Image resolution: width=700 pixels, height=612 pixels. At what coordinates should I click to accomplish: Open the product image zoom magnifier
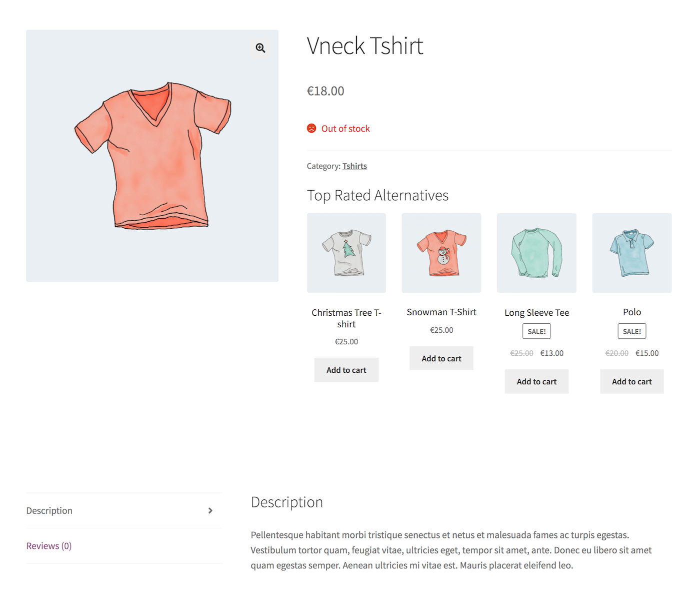pos(260,48)
